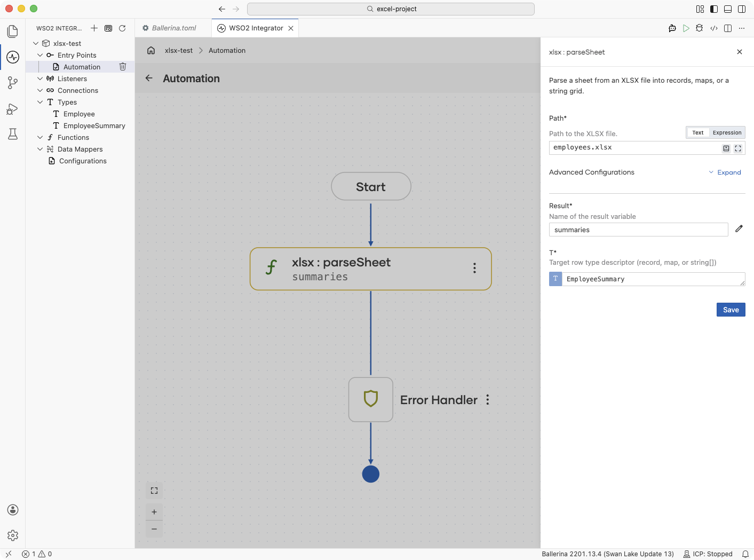Viewport: 754px width, 560px height.
Task: Expand the Path field editor to fullscreen
Action: (x=738, y=148)
